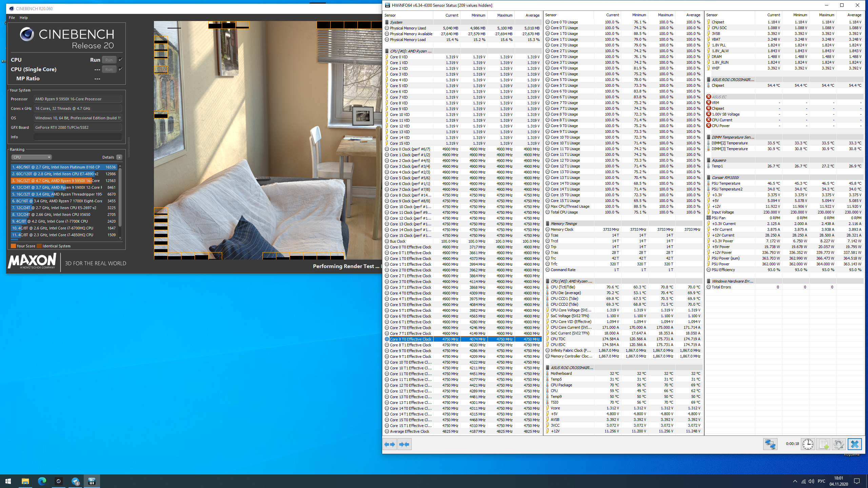Image resolution: width=868 pixels, height=488 pixels.
Task: Click the fan icon beside PSU Fan
Action: (x=709, y=218)
